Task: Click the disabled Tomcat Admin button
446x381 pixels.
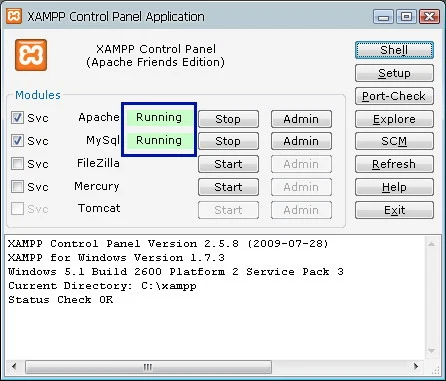Action: tap(301, 210)
